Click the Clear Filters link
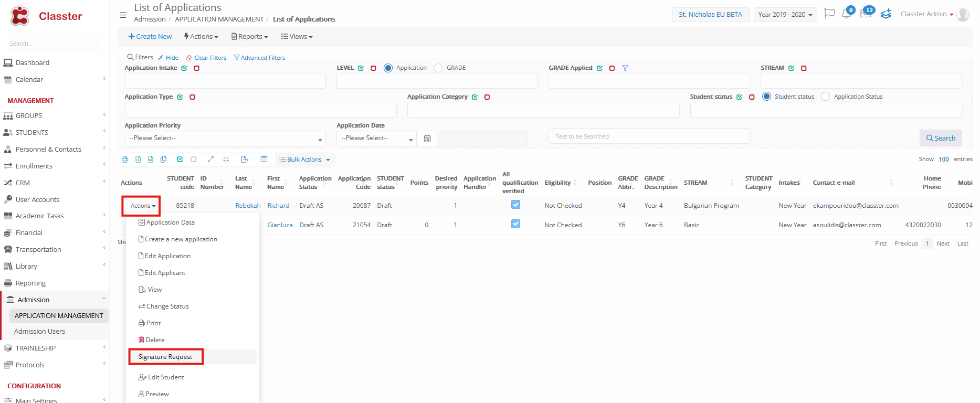This screenshot has height=403, width=980. pos(209,58)
